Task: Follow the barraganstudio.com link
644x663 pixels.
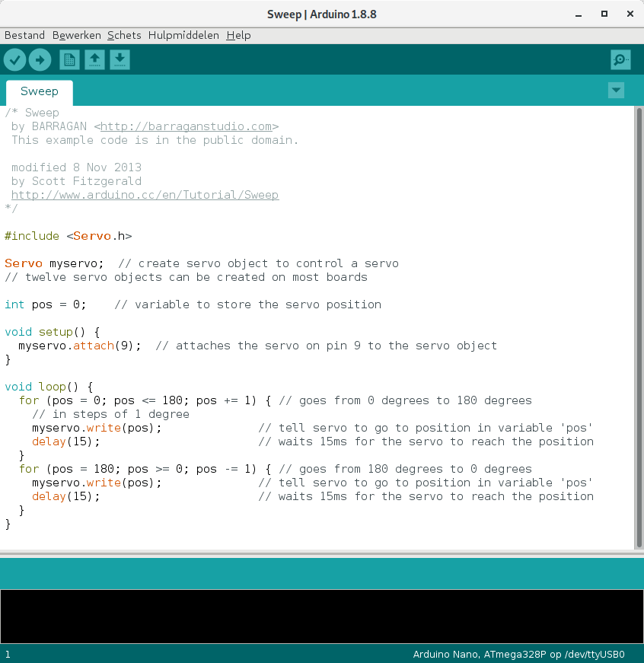Action: coord(186,126)
